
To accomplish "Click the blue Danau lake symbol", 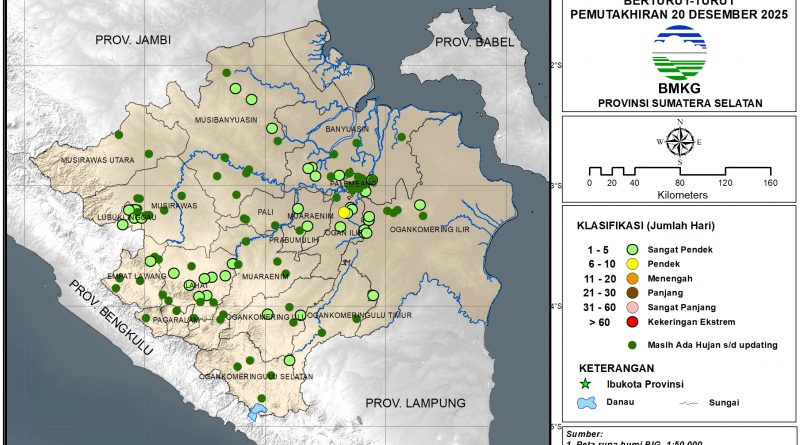I will pos(587,402).
